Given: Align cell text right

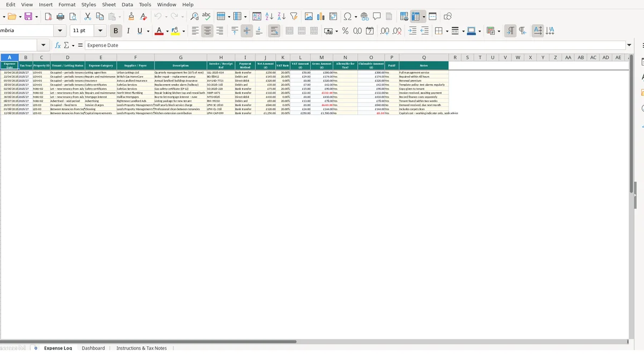Looking at the screenshot, I should [x=219, y=31].
